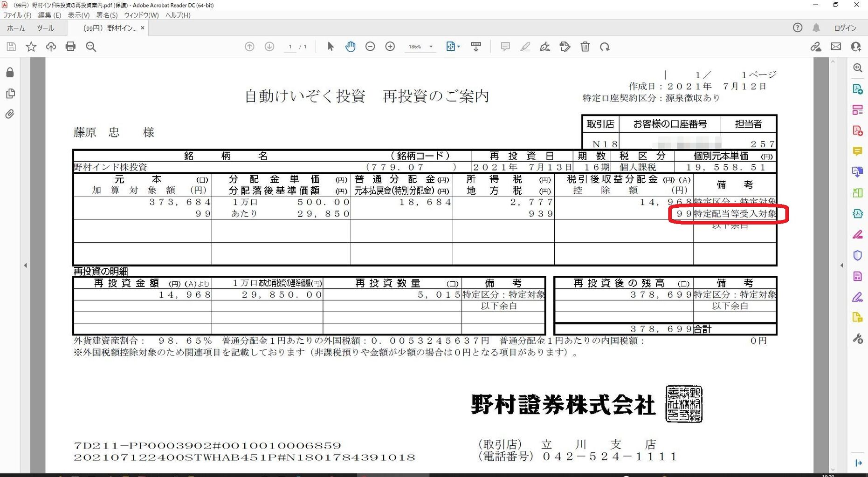Click the 合計 total label

coord(703,329)
